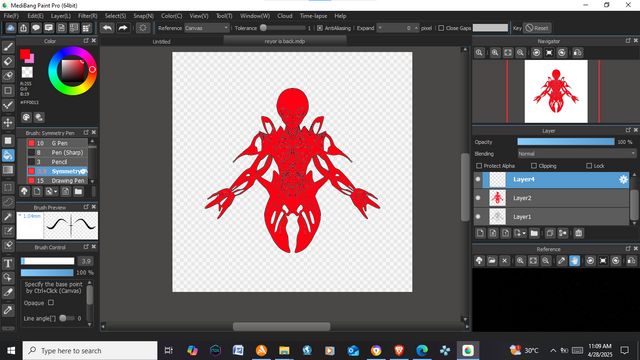640x360 pixels.
Task: Open an image in Reference panel
Action: pos(492,261)
